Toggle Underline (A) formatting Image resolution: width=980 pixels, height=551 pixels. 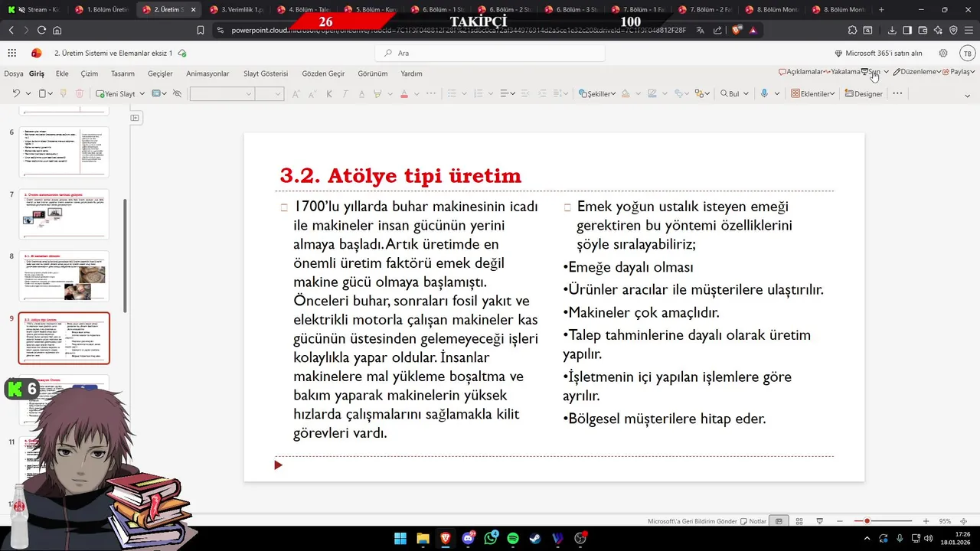(362, 93)
